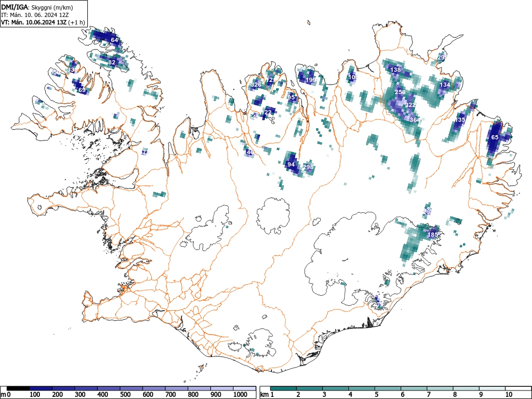
Task: Select the 1–2 km dark teal swatch
Action: [x=284, y=388]
